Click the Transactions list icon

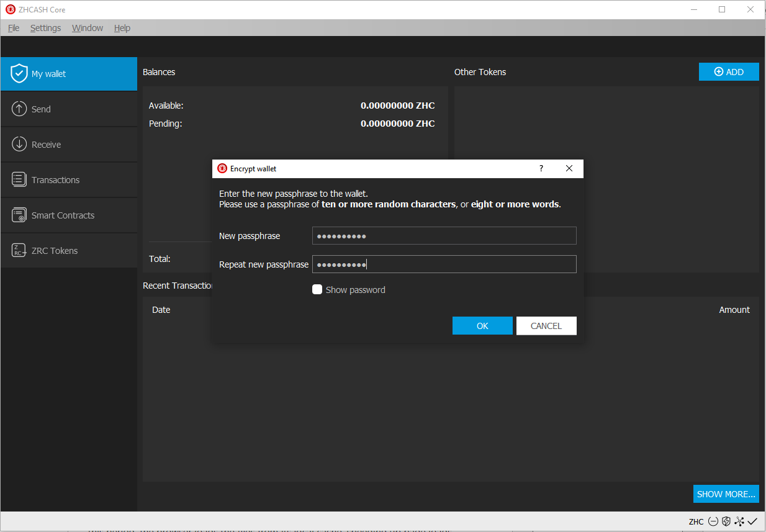pos(19,179)
